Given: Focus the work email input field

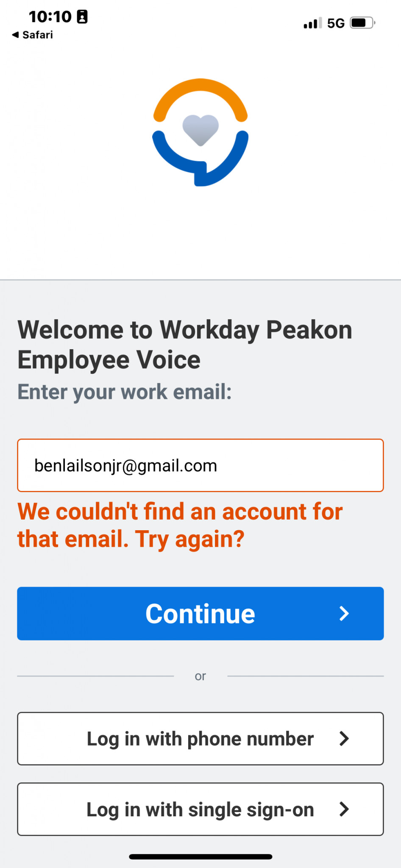Looking at the screenshot, I should click(200, 465).
